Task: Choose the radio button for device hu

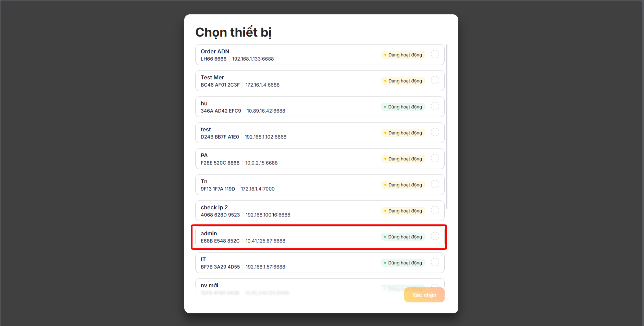Action: pyautogui.click(x=435, y=106)
